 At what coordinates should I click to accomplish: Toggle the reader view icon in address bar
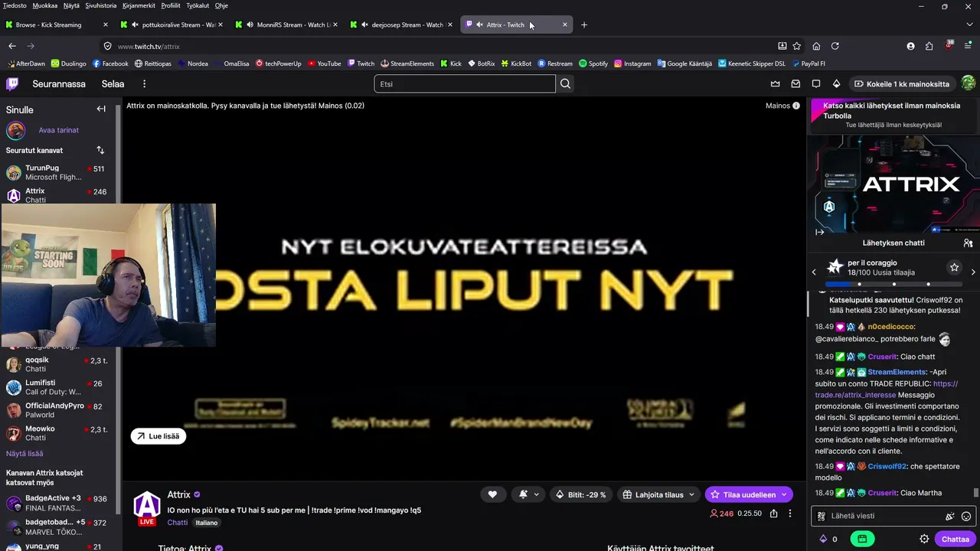click(x=782, y=46)
